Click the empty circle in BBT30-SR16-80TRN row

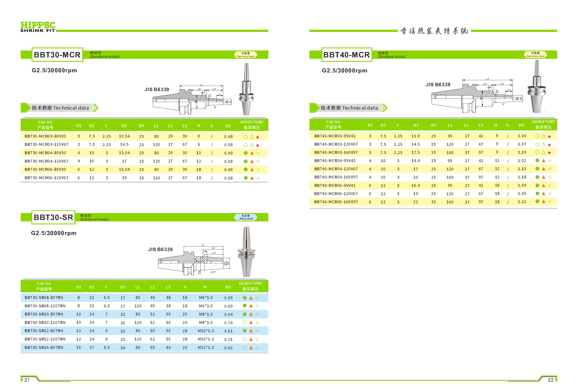(245, 348)
